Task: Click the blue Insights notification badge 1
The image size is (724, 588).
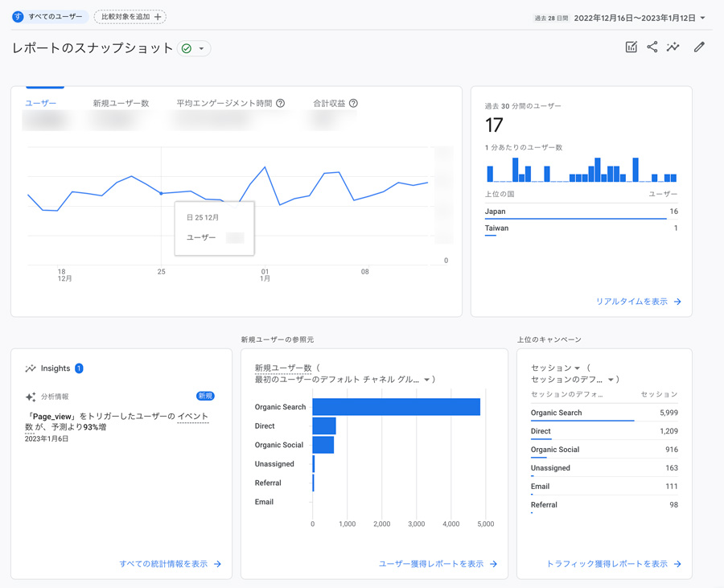Action: [x=77, y=368]
